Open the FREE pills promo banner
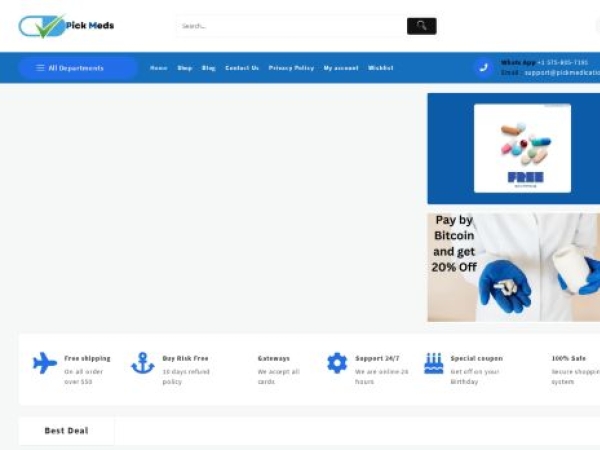600x450 pixels. (514, 148)
